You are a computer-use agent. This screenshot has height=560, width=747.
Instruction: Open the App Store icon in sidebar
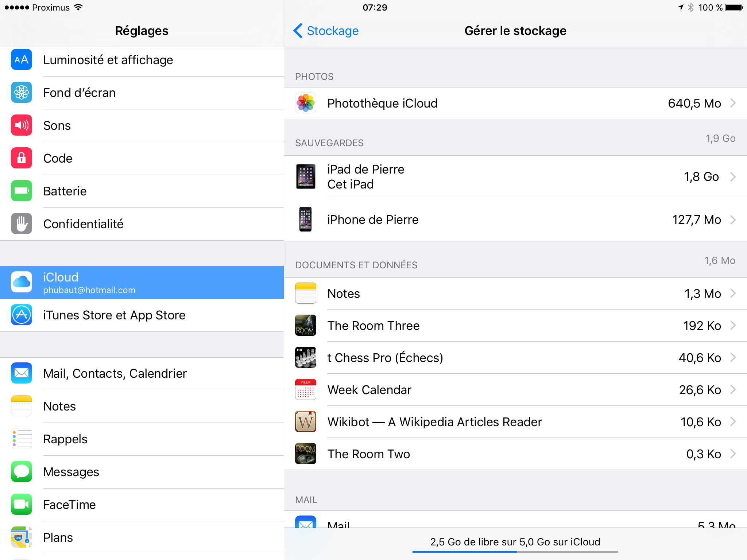[x=22, y=315]
